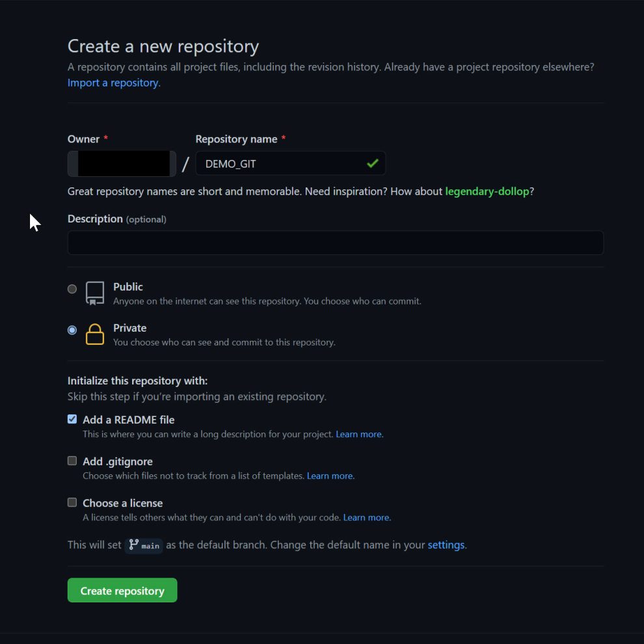Viewport: 644px width, 644px height.
Task: Click the Public repository book icon
Action: [x=95, y=293]
